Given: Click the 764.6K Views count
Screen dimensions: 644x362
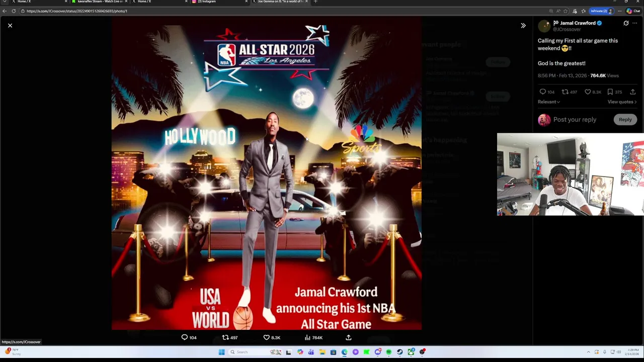Looking at the screenshot, I should 604,75.
